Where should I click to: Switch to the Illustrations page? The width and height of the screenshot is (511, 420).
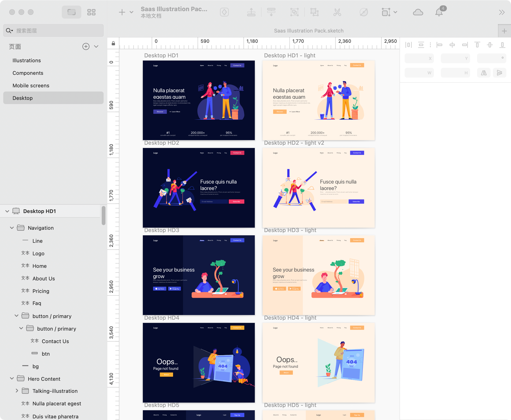27,60
